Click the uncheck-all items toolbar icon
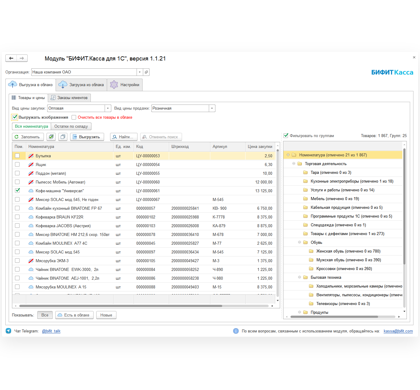 (63, 137)
